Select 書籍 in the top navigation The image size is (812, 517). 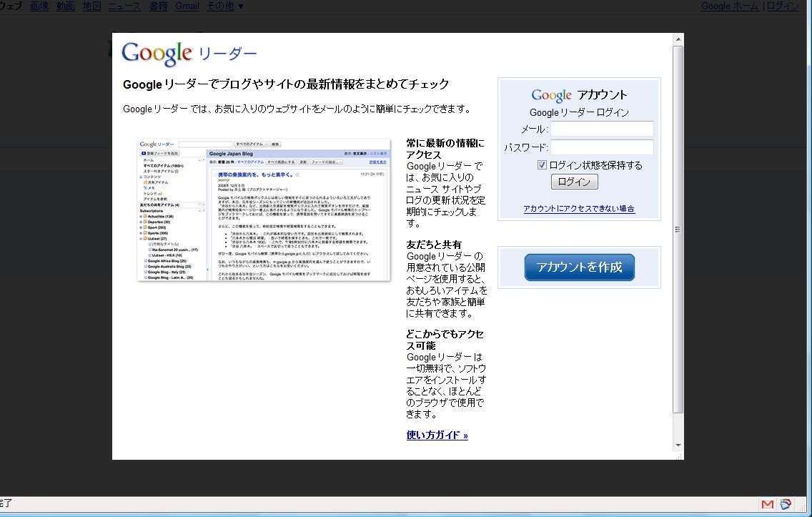158,6
